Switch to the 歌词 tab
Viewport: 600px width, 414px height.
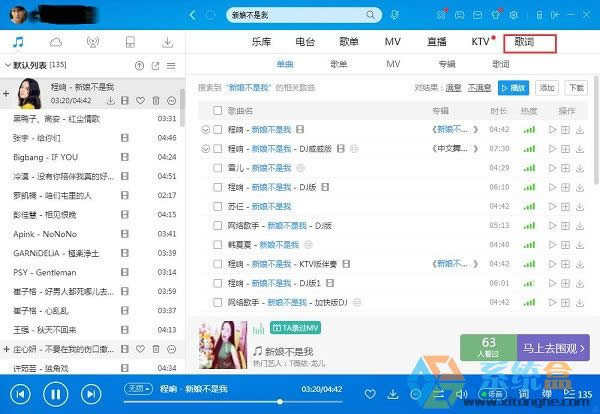[x=524, y=42]
